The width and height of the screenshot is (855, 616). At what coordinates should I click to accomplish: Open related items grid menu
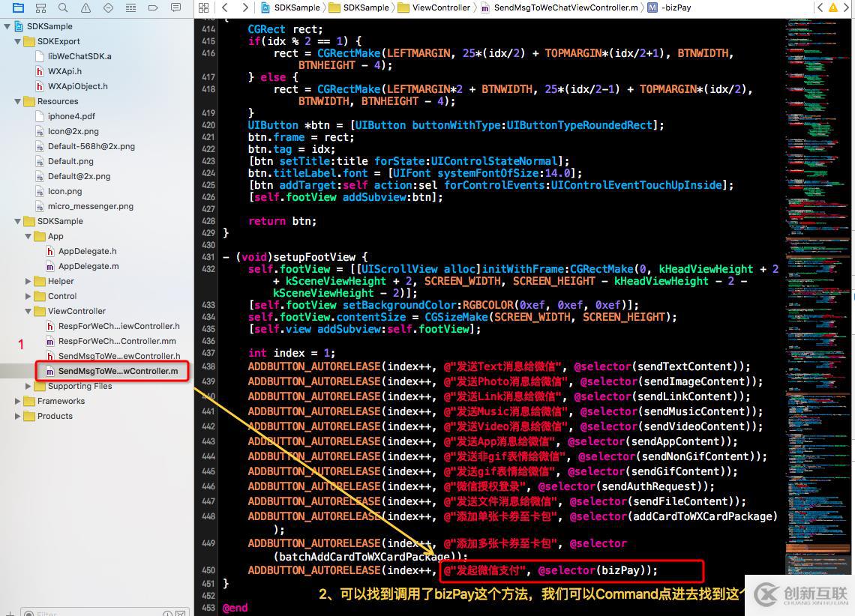pyautogui.click(x=204, y=7)
